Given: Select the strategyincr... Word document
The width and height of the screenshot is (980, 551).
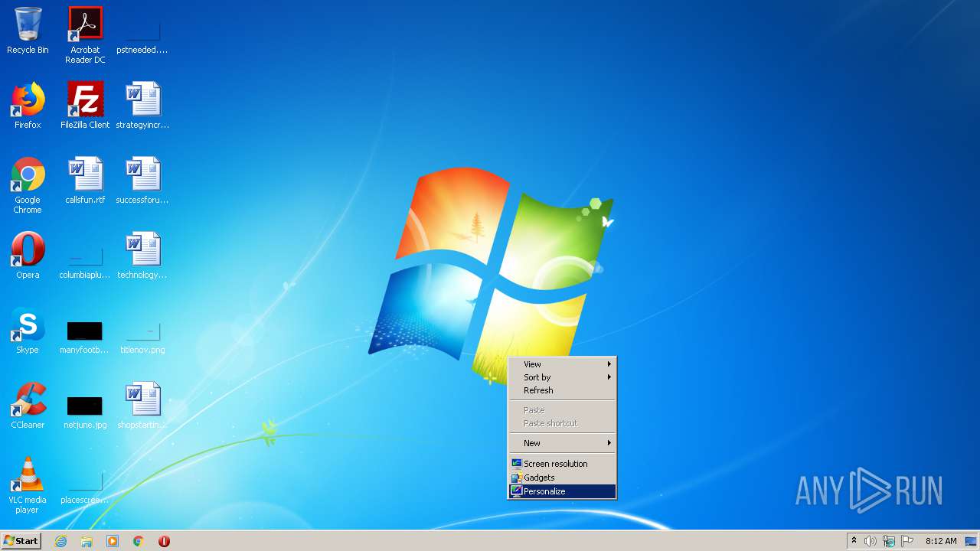Looking at the screenshot, I should pyautogui.click(x=142, y=106).
